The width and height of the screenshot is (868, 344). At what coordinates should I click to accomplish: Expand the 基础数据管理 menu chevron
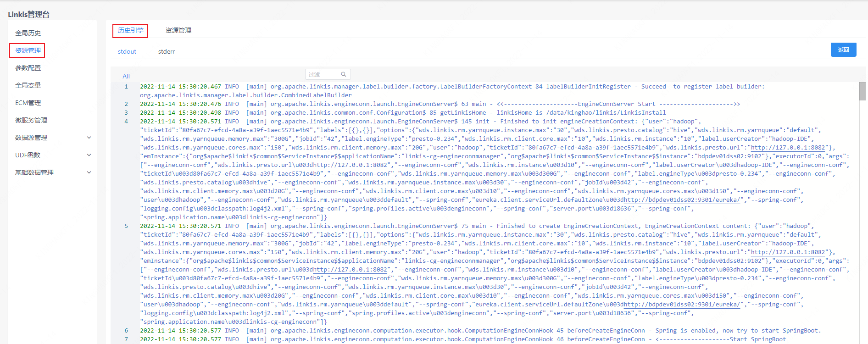click(89, 172)
